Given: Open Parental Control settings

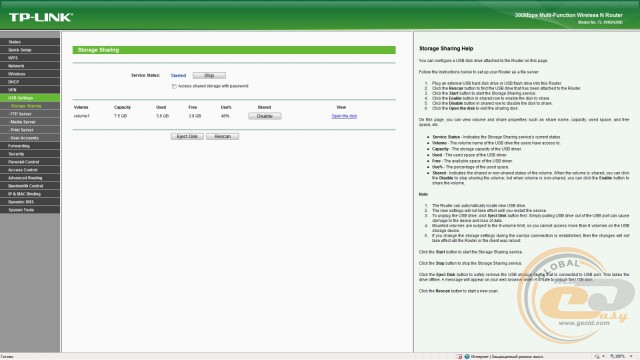Looking at the screenshot, I should click(30, 162).
